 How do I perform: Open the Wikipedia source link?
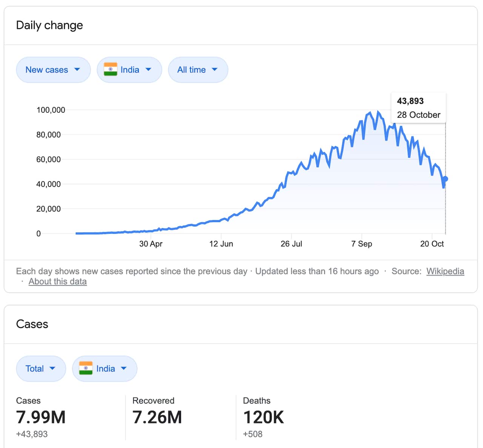(445, 271)
